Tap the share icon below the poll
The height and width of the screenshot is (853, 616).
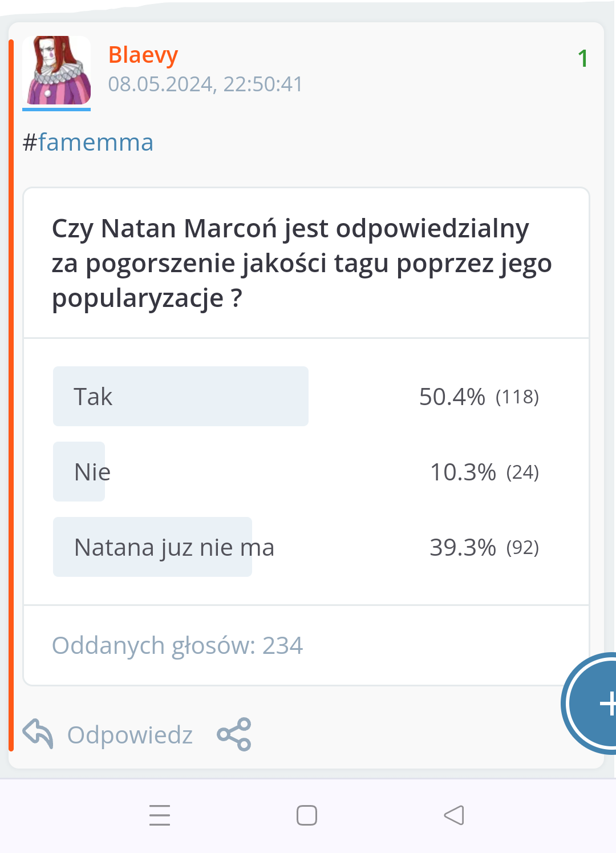(x=234, y=734)
